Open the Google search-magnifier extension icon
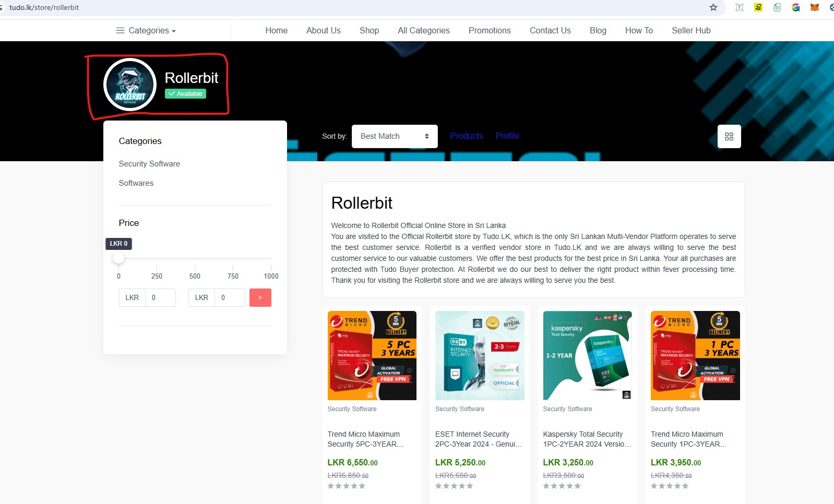The image size is (834, 504). tap(796, 7)
